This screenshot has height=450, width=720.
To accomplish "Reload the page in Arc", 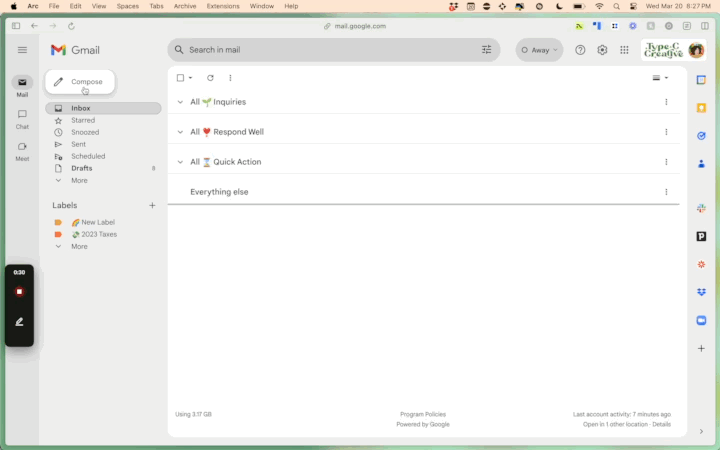I will 71,26.
